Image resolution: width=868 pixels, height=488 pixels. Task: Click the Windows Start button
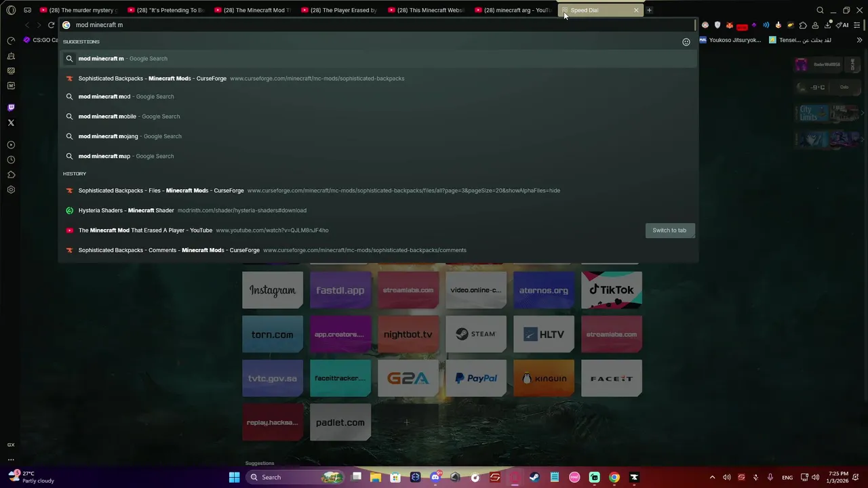pos(234,477)
